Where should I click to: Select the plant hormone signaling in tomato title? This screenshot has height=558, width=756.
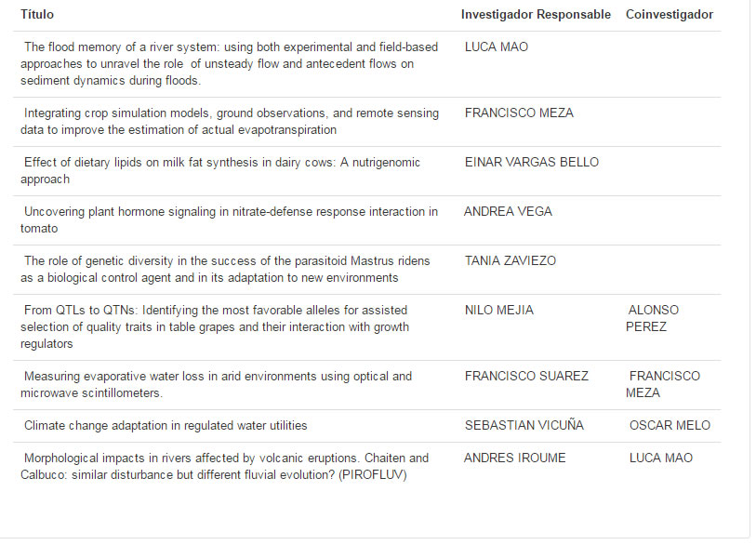click(x=230, y=219)
